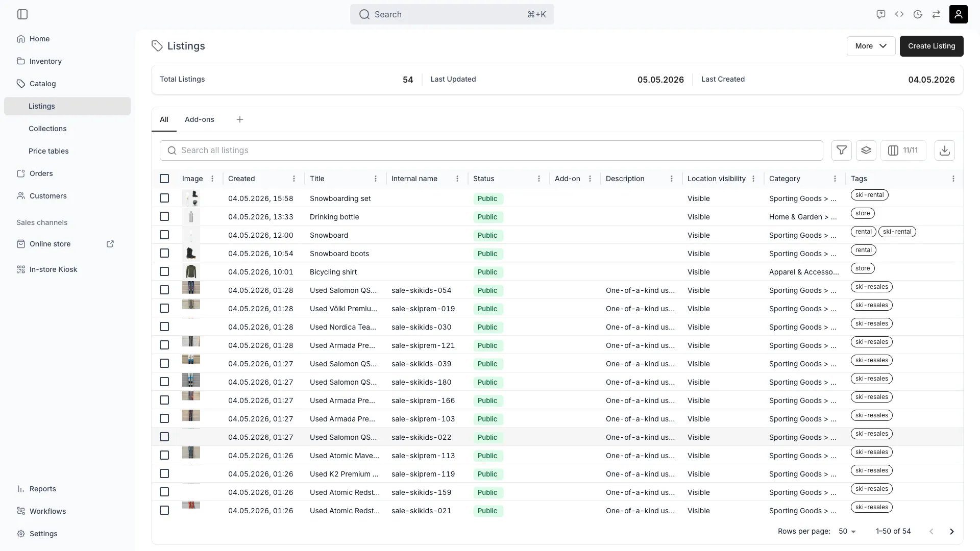Switch to the Add-ons tab

coord(200,119)
